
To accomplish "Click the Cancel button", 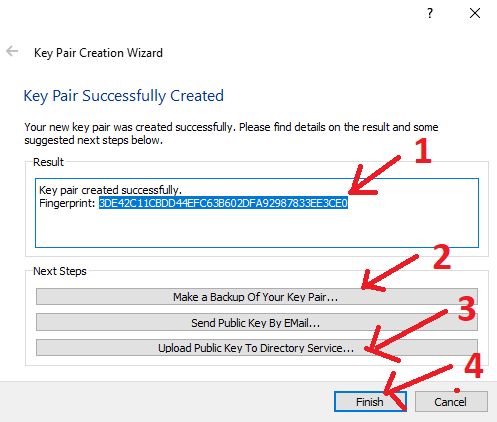I will (x=451, y=401).
